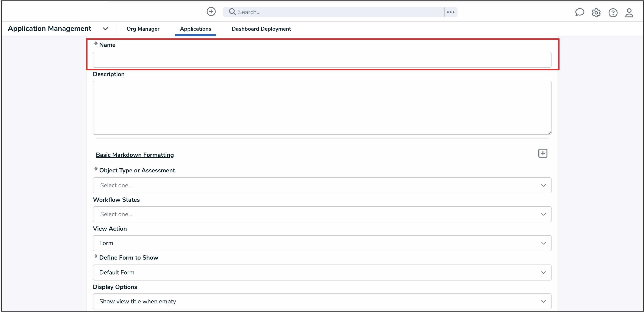This screenshot has width=644, height=312.
Task: Click the search magnifier icon
Action: click(x=232, y=12)
